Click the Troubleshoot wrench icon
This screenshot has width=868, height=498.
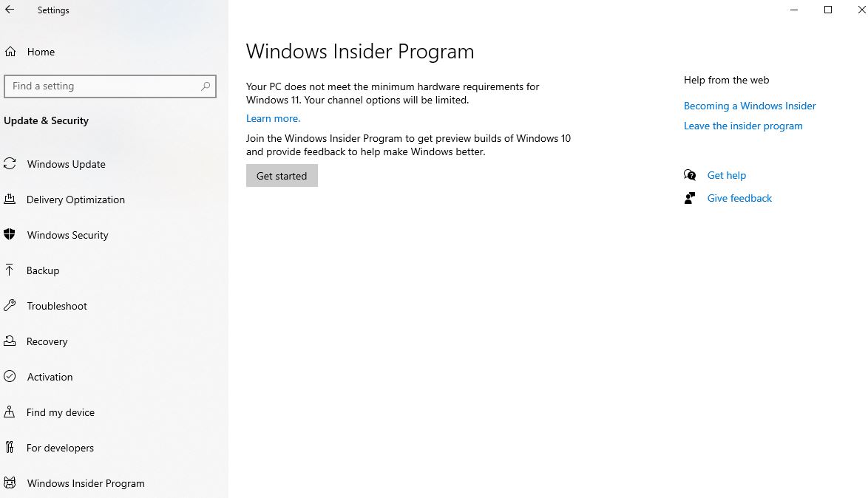(x=10, y=306)
